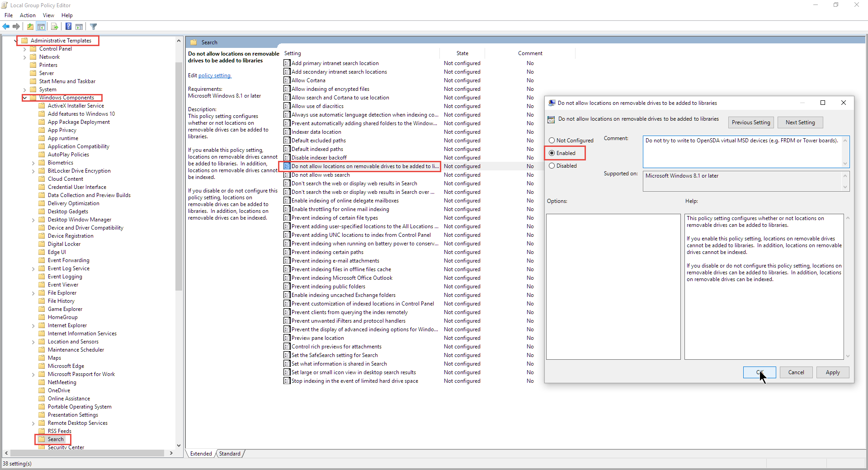
Task: Click the Export List toolbar icon
Action: click(x=55, y=27)
